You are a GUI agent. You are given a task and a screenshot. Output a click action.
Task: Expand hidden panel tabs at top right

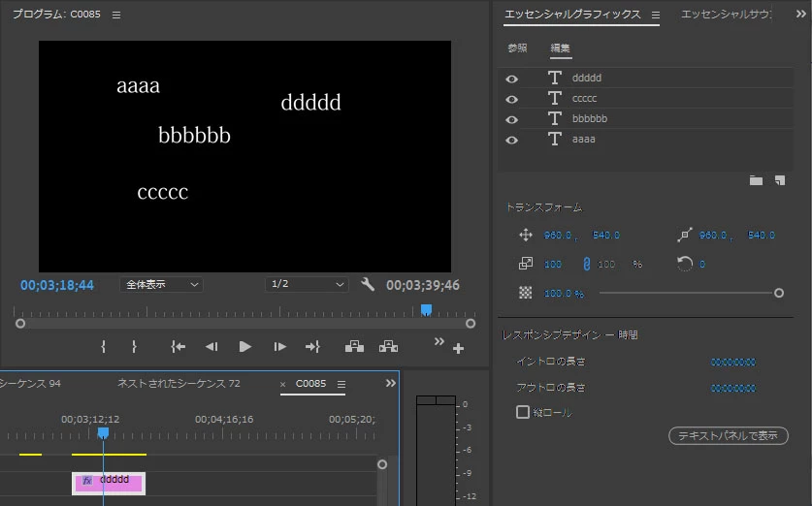tap(801, 14)
